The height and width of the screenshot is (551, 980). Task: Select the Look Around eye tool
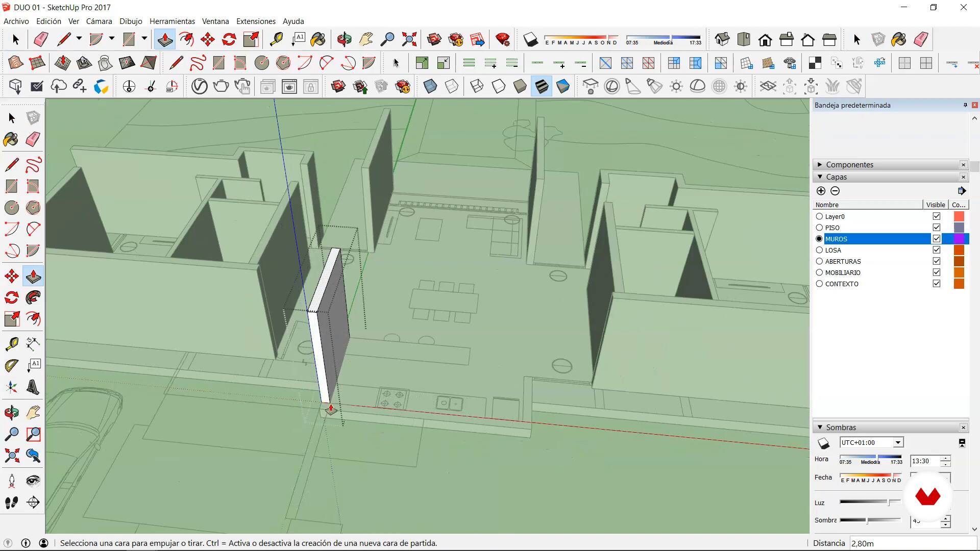click(x=33, y=481)
